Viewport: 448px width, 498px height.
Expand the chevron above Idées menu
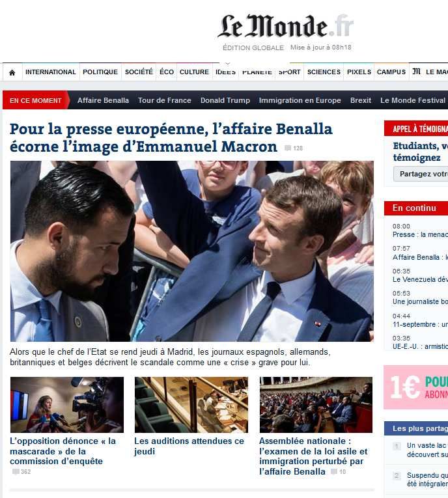point(227,64)
